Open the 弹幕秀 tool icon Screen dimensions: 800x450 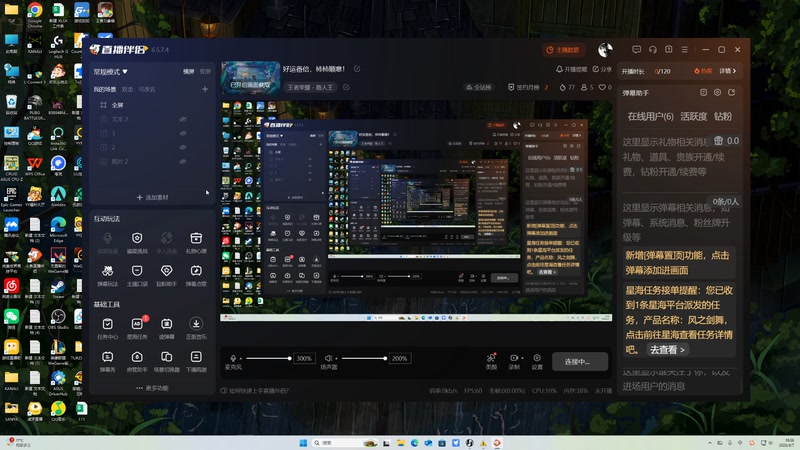(x=108, y=357)
